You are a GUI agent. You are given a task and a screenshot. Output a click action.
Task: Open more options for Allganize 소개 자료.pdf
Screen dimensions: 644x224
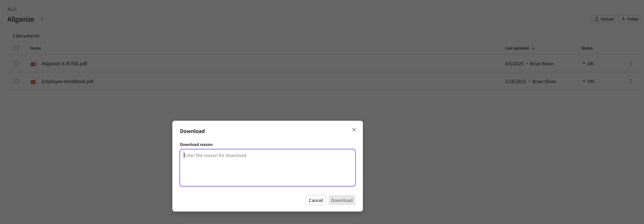pos(631,63)
